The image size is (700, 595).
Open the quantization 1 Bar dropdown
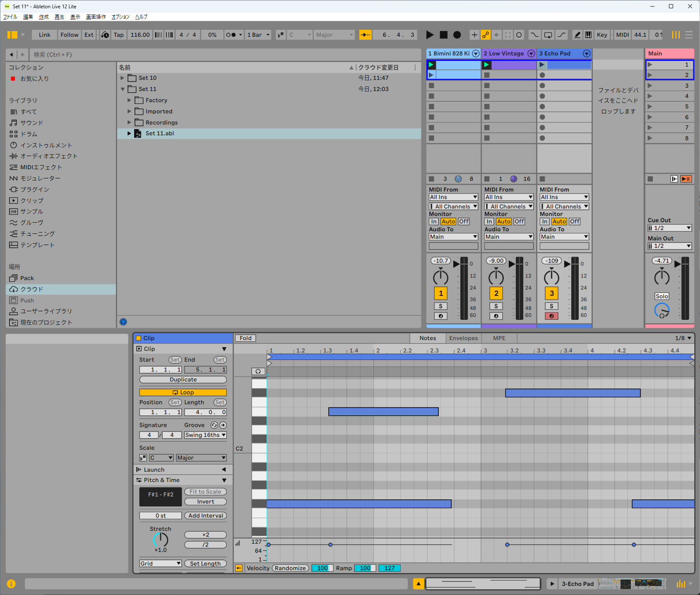point(258,35)
